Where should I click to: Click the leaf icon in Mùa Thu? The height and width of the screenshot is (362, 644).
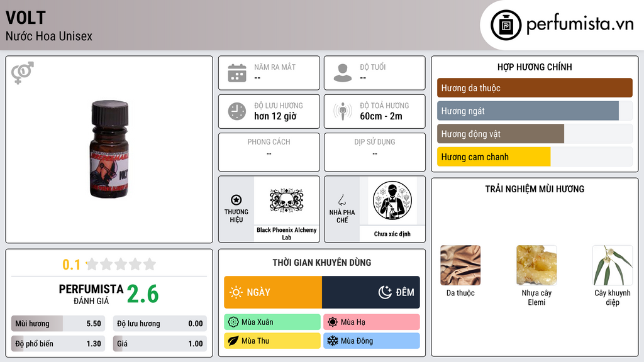(x=233, y=341)
